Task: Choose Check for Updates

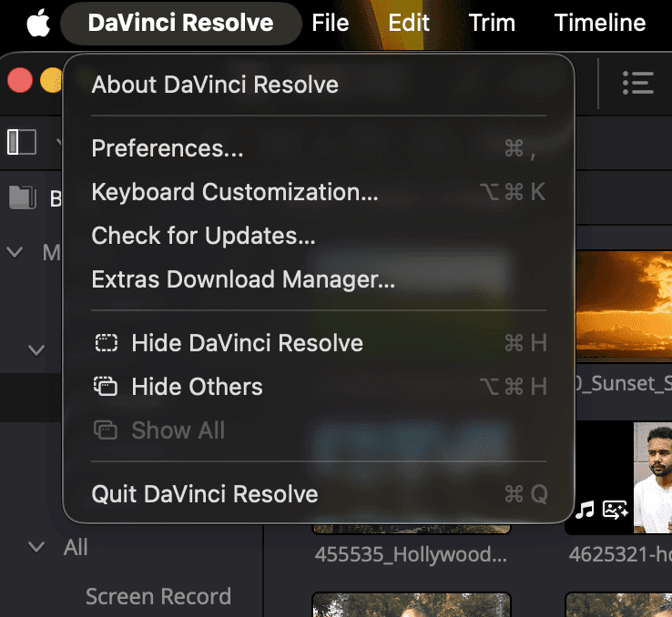Action: point(319,236)
